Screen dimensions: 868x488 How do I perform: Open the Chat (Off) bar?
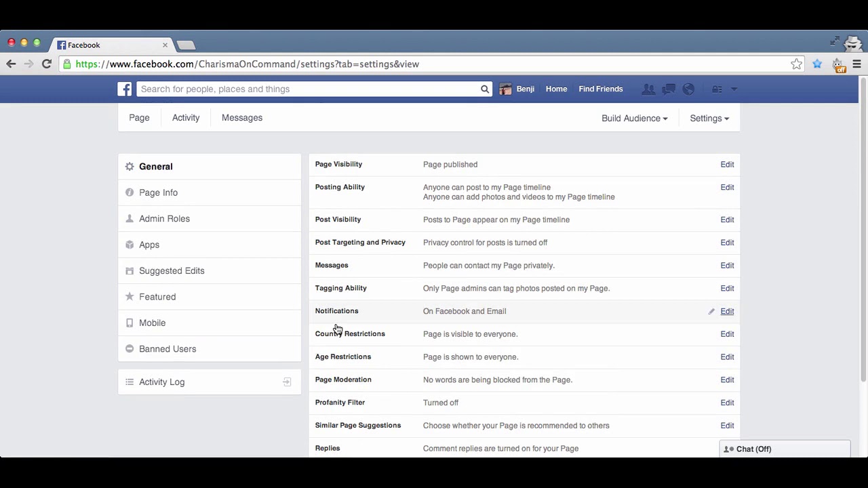point(785,449)
